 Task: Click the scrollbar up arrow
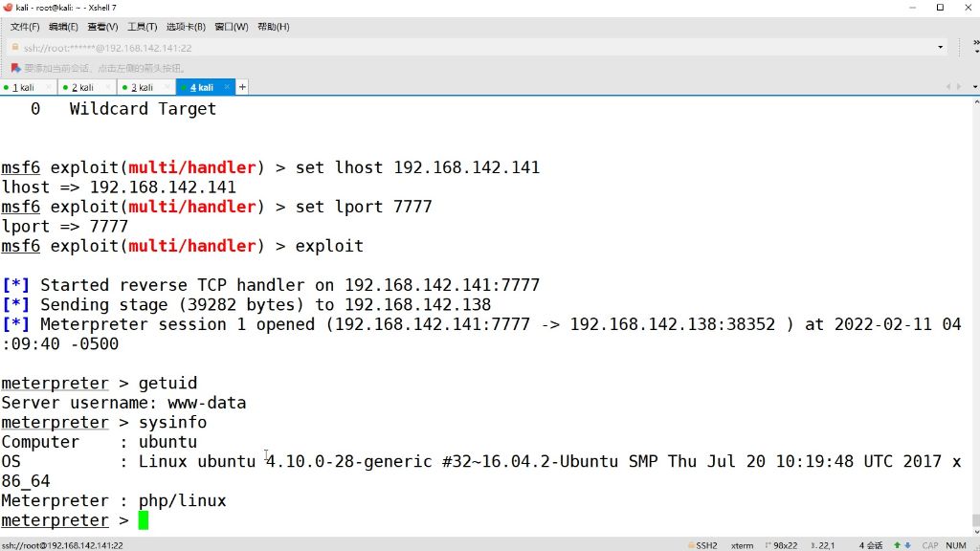coord(975,101)
